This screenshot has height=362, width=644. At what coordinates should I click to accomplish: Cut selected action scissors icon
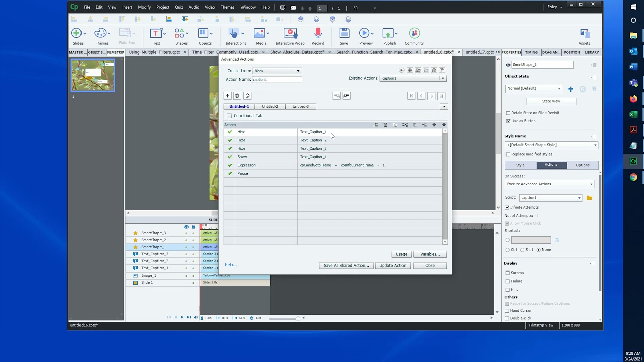point(405,125)
